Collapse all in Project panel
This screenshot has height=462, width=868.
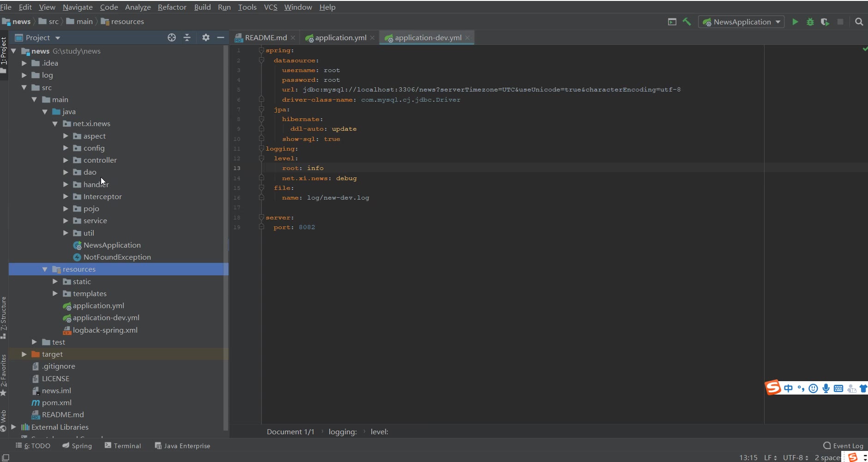(x=187, y=37)
